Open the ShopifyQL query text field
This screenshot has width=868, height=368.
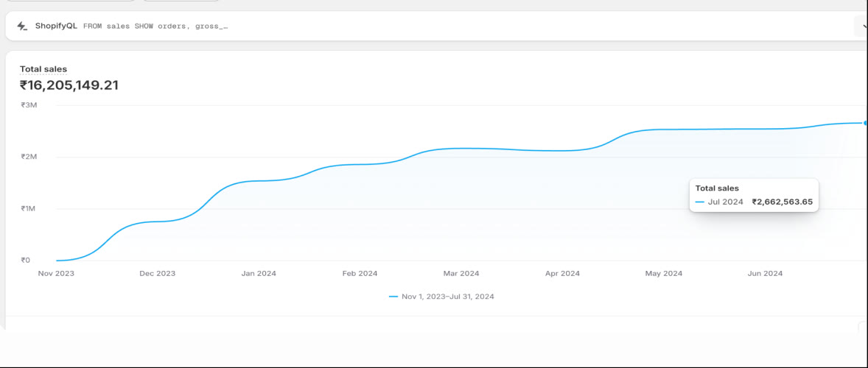click(155, 26)
